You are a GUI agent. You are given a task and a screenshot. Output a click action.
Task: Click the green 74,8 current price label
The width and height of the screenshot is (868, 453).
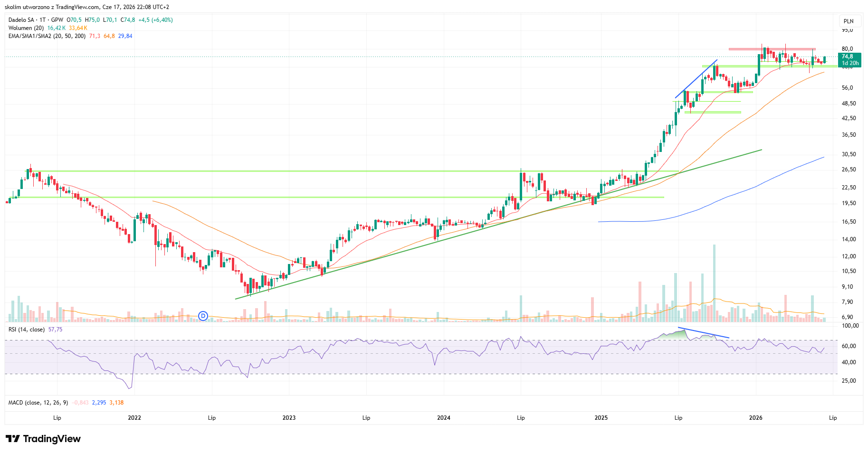click(848, 57)
